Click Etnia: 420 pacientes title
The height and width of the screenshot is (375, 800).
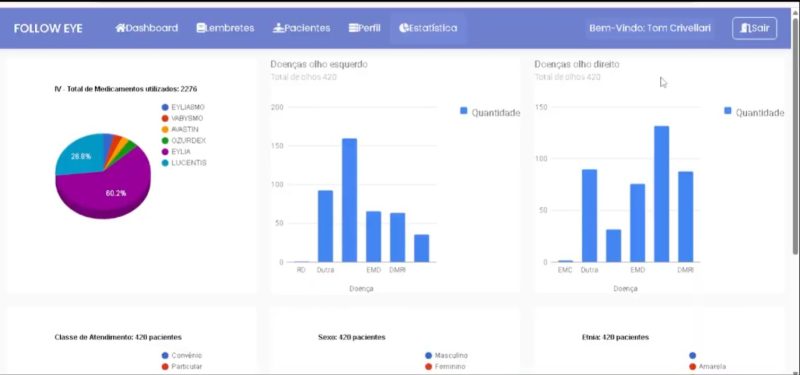[615, 337]
